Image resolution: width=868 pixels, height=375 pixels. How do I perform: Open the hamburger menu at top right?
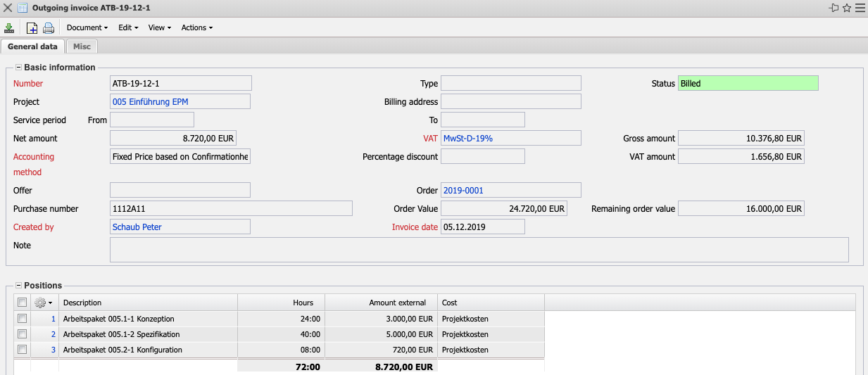coord(860,8)
